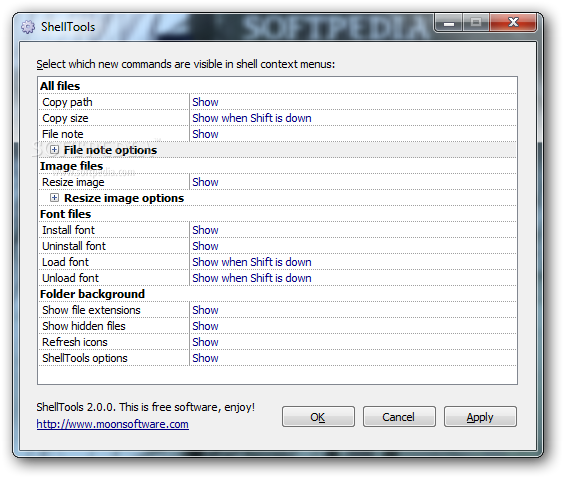Select the Refresh icons row label
Screen dimensions: 564x478
[x=74, y=342]
